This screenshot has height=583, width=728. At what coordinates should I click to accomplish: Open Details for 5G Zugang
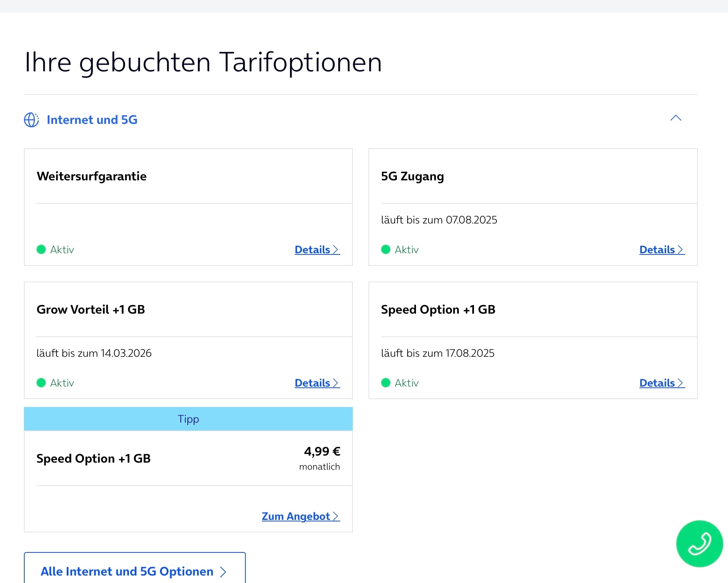662,250
